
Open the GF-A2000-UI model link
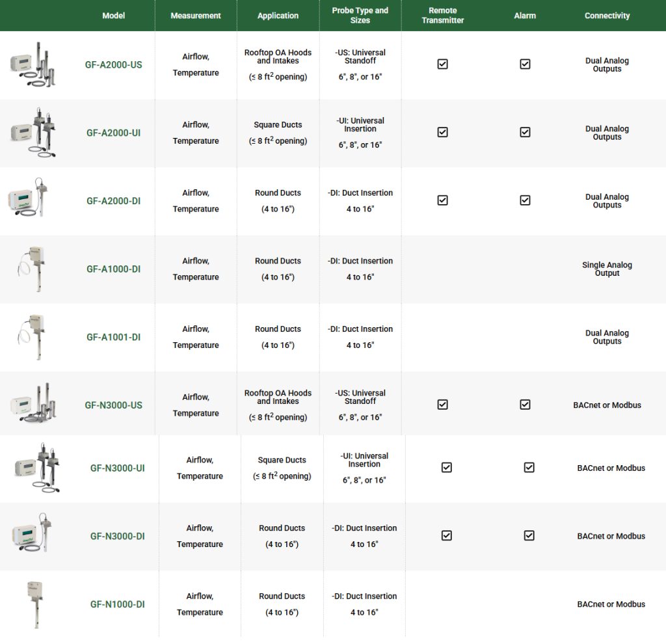click(x=113, y=133)
